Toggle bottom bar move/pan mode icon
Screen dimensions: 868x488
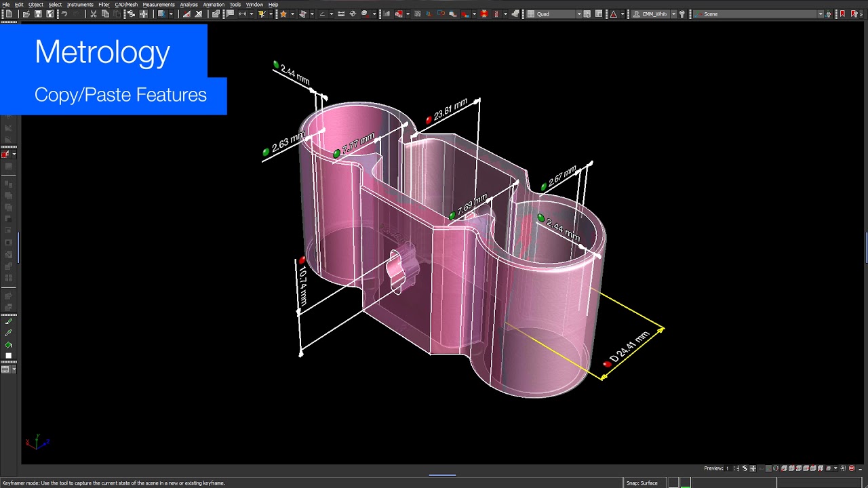pos(753,468)
